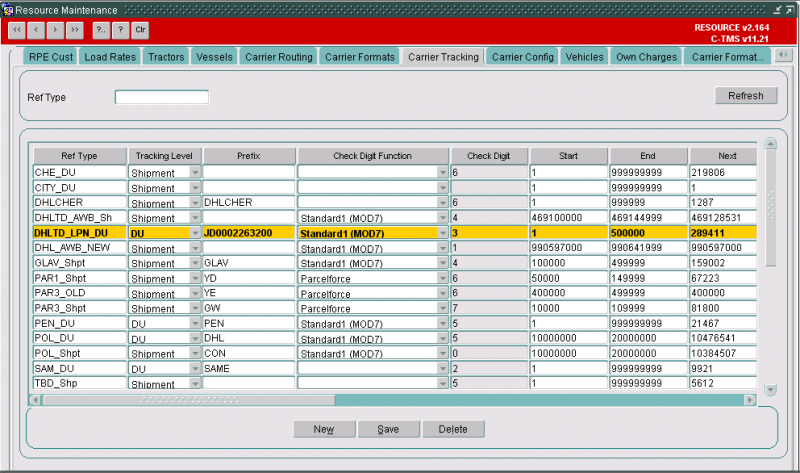800x473 pixels.
Task: Click the Check Digit cell for PAR3_Shpt
Action: click(489, 308)
